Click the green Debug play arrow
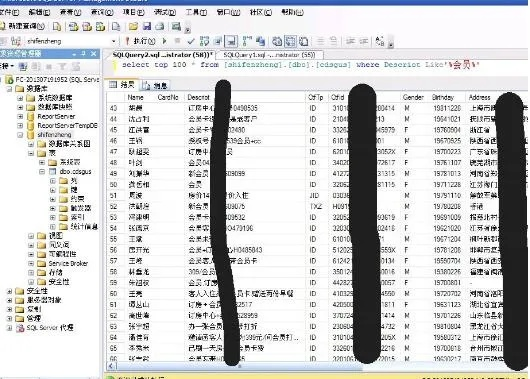Viewport: 530px width, 379px height. pyautogui.click(x=165, y=41)
